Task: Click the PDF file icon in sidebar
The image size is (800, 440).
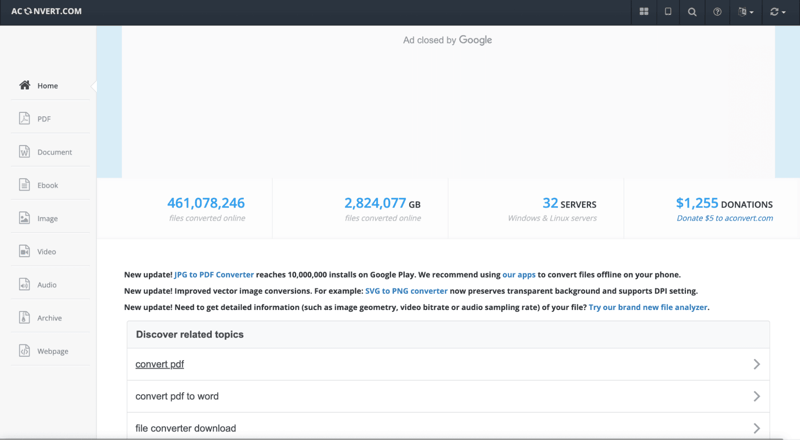Action: coord(24,118)
